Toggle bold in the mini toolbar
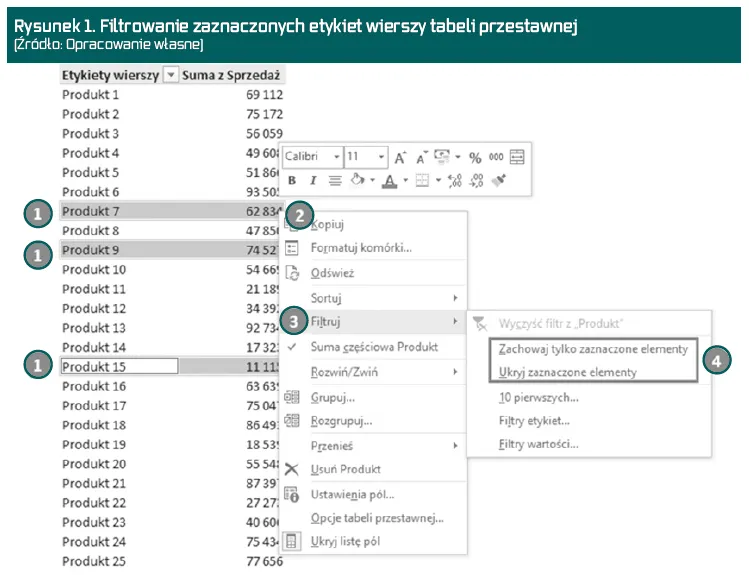The width and height of the screenshot is (749, 575). tap(292, 181)
